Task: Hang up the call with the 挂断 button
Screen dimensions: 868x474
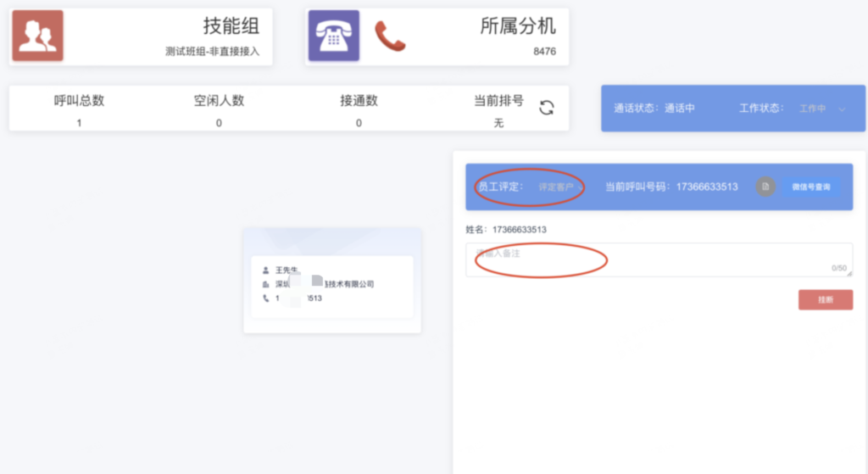Action: coord(825,299)
